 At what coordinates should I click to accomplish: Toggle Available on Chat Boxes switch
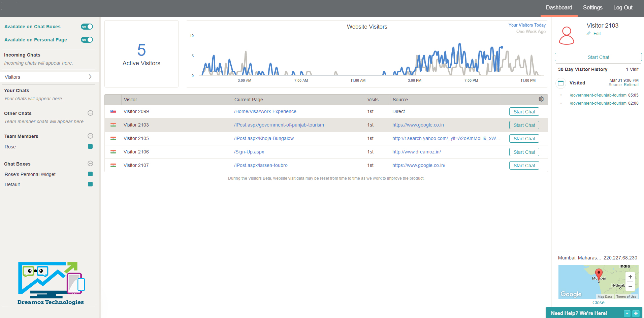[x=87, y=27]
